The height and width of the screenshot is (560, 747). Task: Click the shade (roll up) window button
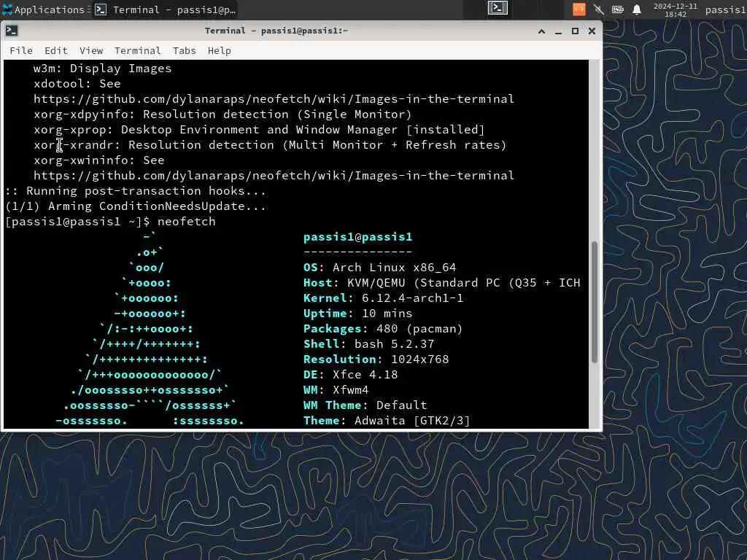pos(542,31)
